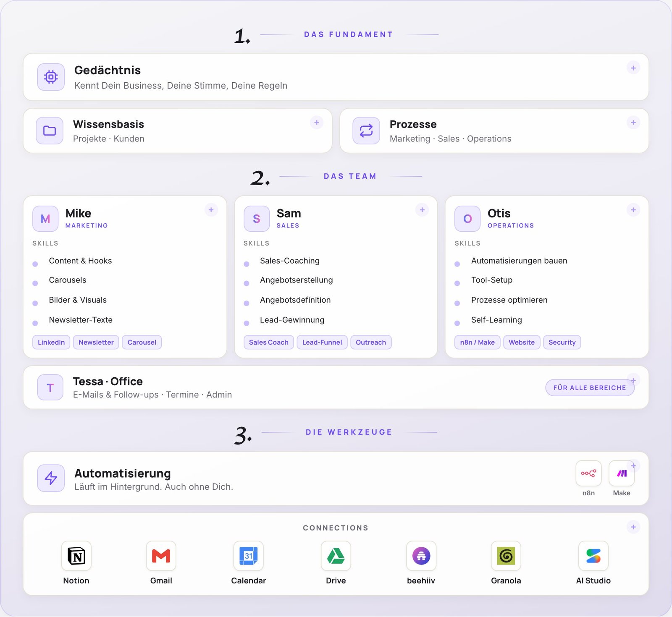Click the n8n automation icon
Image resolution: width=672 pixels, height=617 pixels.
pos(588,473)
